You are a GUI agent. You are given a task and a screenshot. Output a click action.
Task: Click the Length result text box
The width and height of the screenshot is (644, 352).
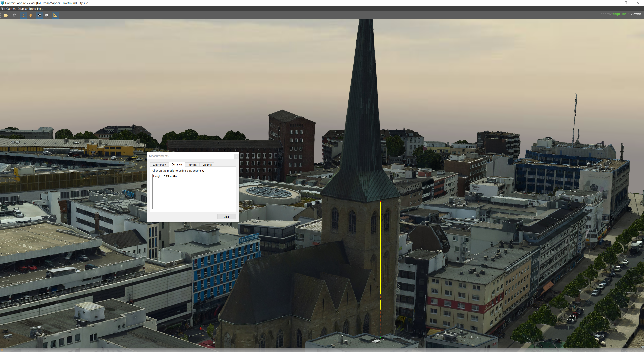(193, 191)
